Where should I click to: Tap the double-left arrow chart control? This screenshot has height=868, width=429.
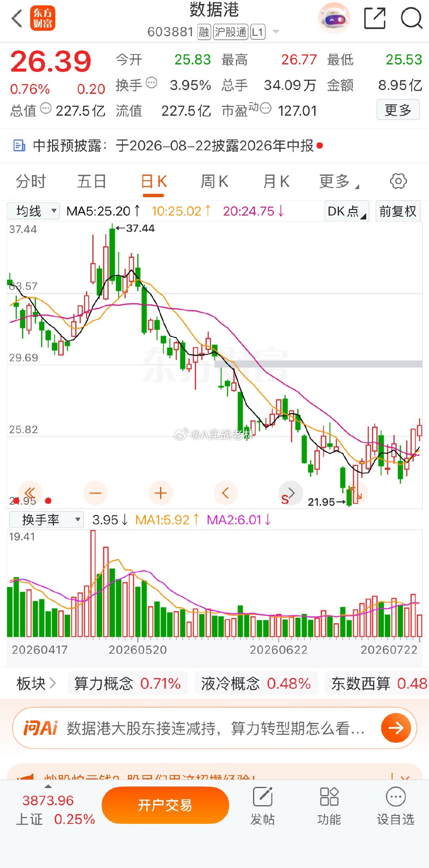pos(30,493)
